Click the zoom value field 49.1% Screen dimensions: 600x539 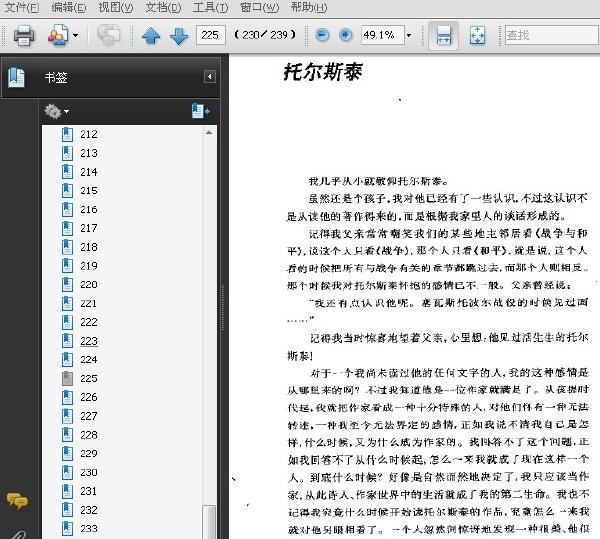[383, 35]
